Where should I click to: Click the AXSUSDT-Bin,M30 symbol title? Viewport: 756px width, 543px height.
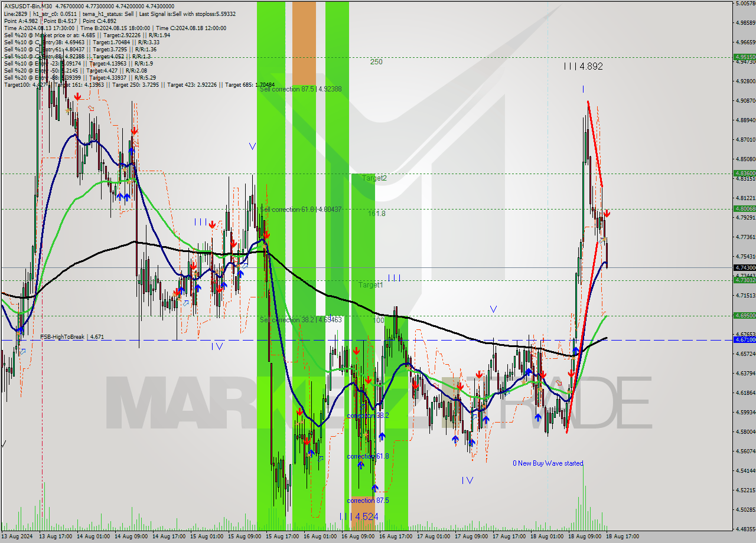coord(27,6)
